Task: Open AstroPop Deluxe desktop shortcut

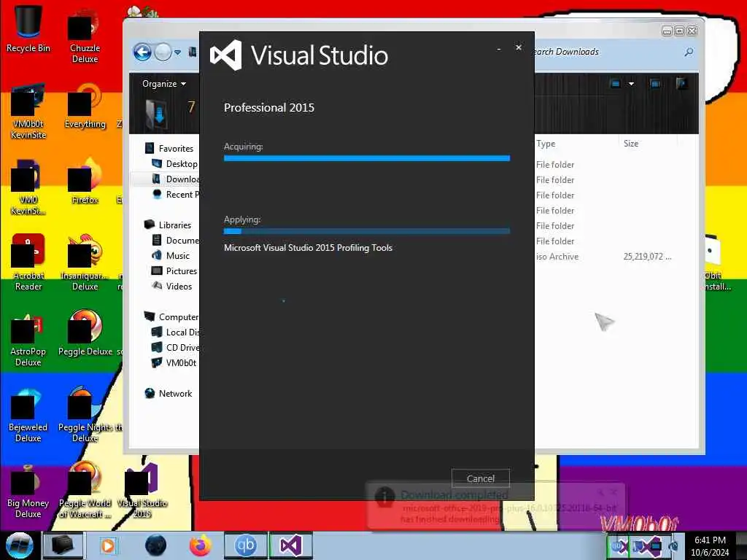Action: (x=28, y=339)
